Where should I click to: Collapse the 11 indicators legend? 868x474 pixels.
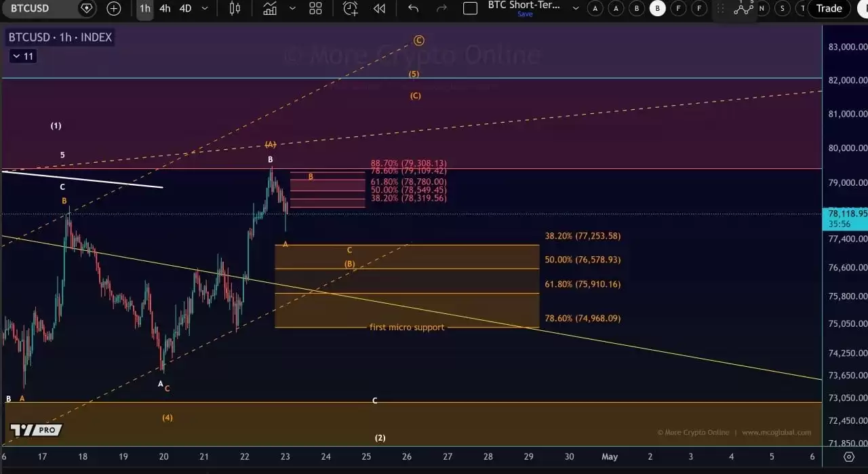point(22,56)
